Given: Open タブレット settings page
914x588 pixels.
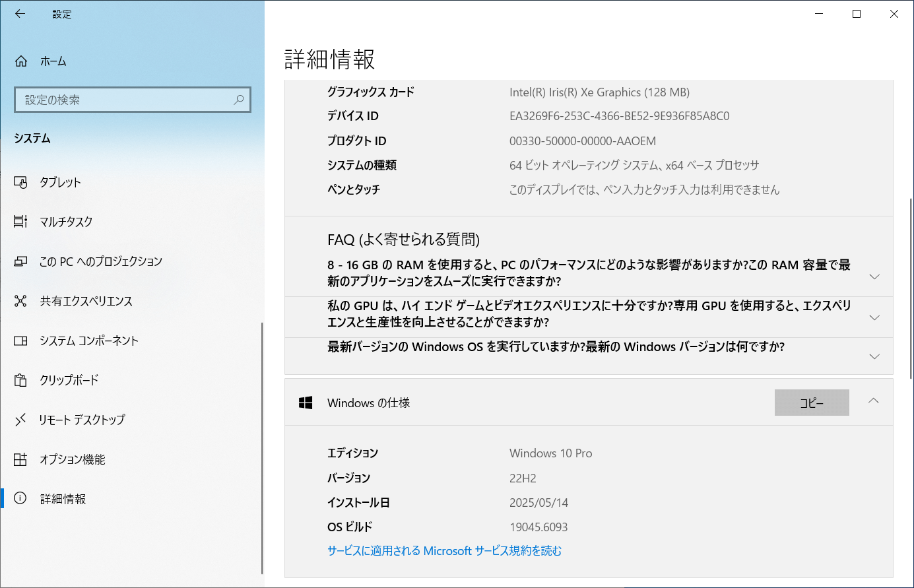Looking at the screenshot, I should [131, 182].
